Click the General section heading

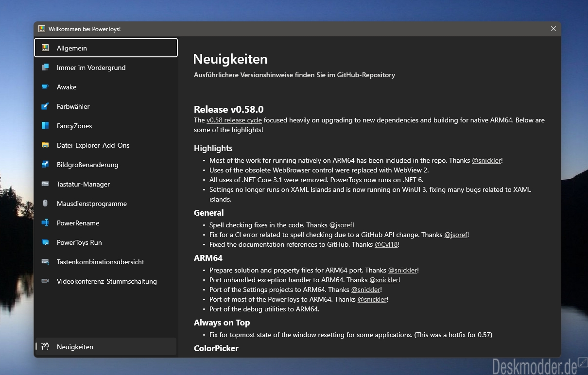[x=209, y=213]
